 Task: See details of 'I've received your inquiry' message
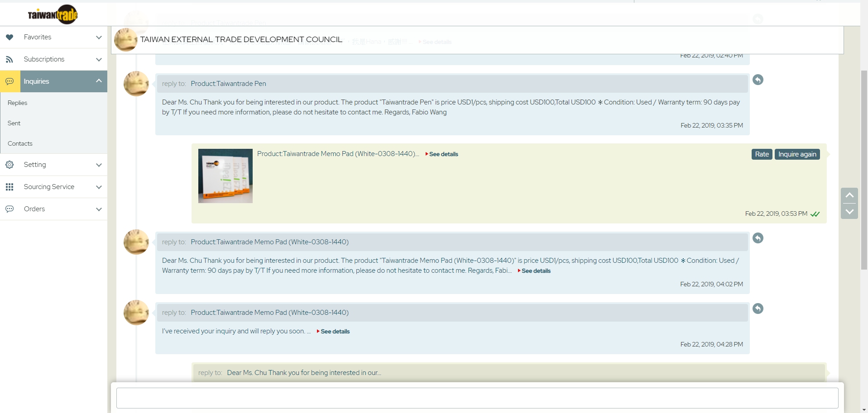(x=333, y=332)
